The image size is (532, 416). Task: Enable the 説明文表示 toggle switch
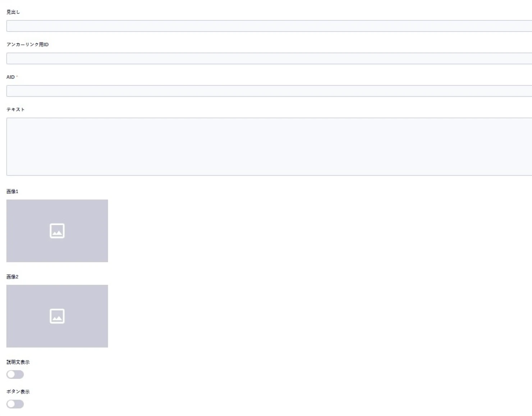click(15, 374)
